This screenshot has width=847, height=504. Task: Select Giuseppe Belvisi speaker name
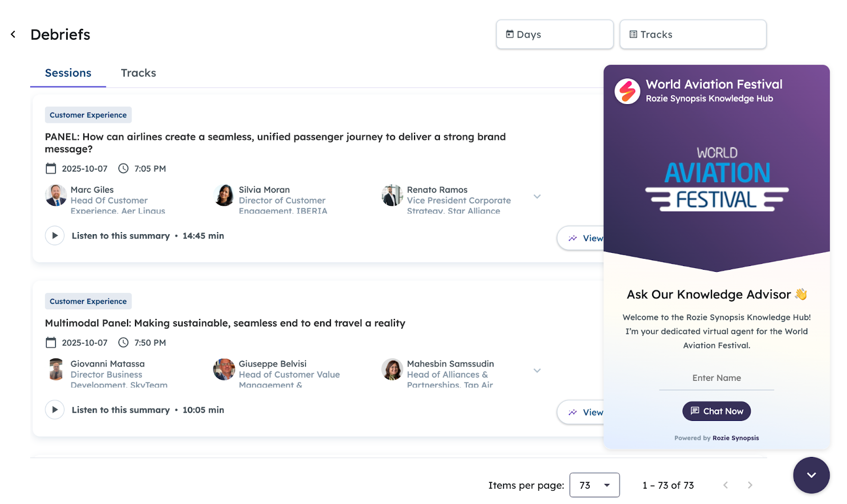(x=273, y=364)
